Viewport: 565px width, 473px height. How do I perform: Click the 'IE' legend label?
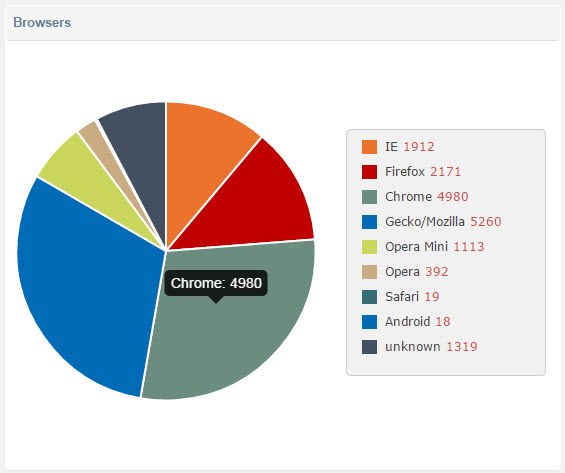(x=391, y=147)
